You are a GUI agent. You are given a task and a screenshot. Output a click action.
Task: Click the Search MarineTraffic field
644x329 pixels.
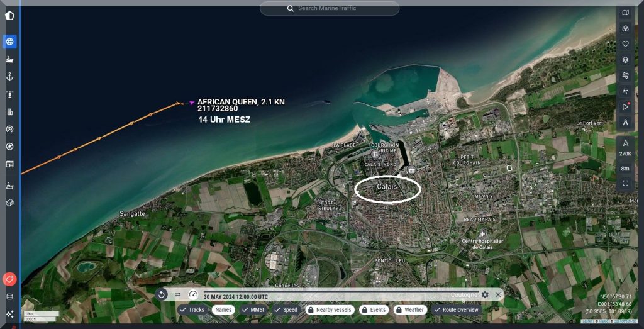329,8
